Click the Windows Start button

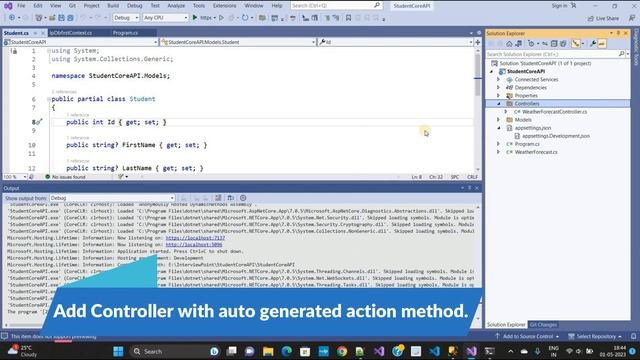coord(118,351)
